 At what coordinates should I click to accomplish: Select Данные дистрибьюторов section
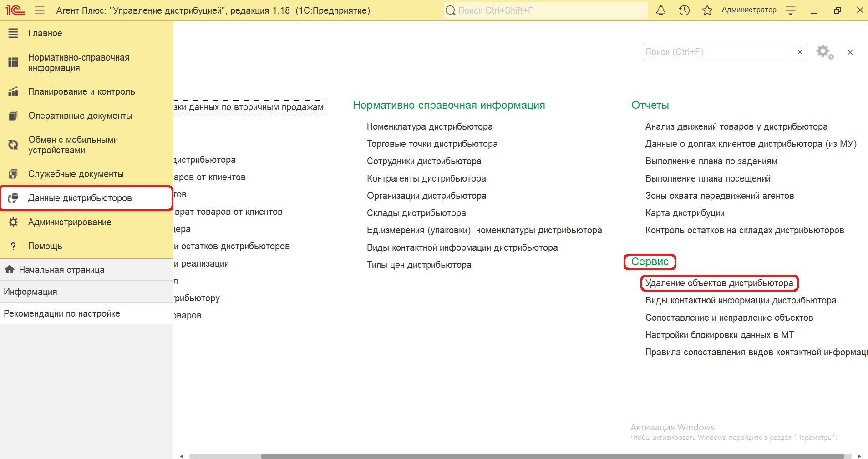86,198
